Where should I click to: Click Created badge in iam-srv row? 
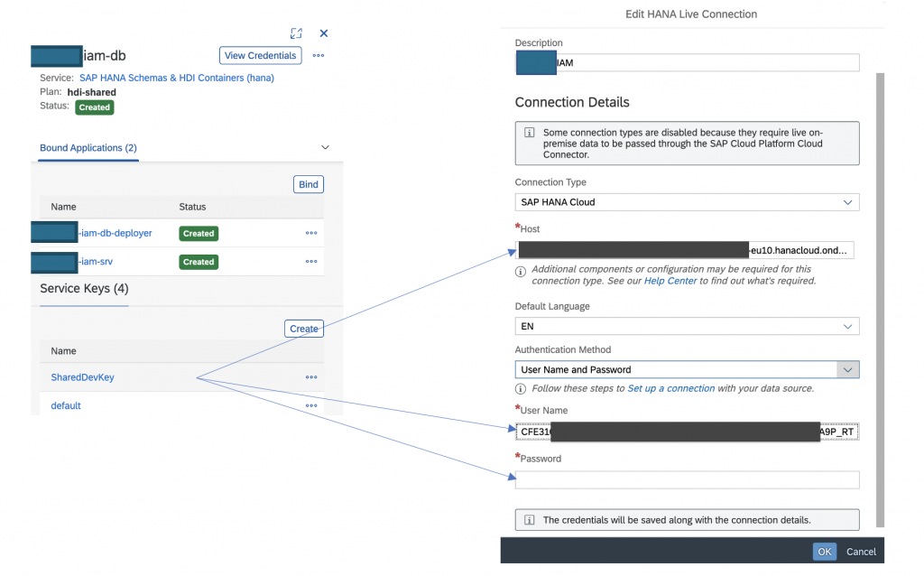pyautogui.click(x=199, y=262)
